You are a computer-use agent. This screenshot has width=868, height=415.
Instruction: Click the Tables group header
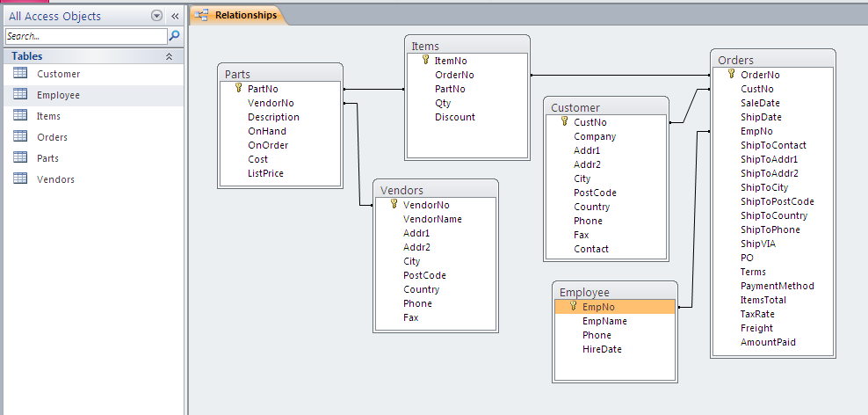coord(93,56)
